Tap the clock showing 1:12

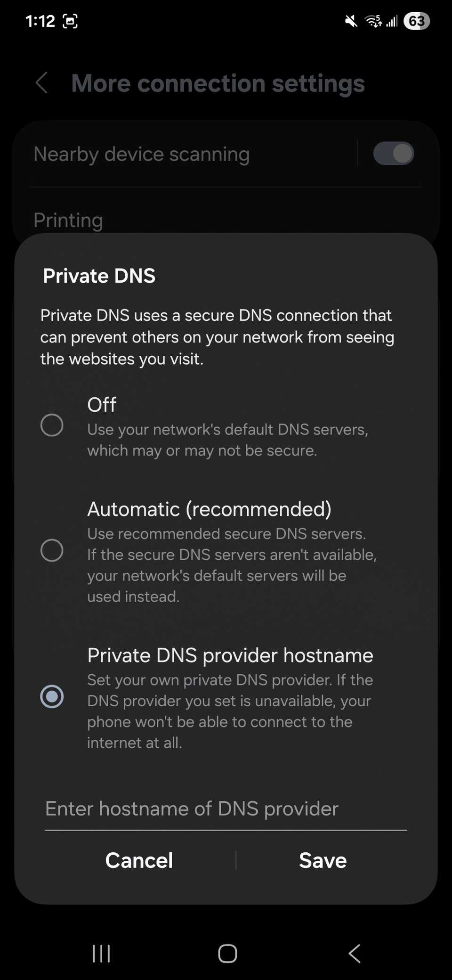40,21
